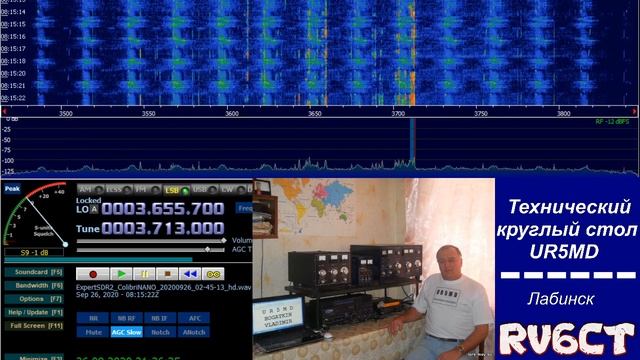Click the WAV file name ExpertSDR2_ColibriNANO text
This screenshot has width=640, height=360.
click(163, 287)
